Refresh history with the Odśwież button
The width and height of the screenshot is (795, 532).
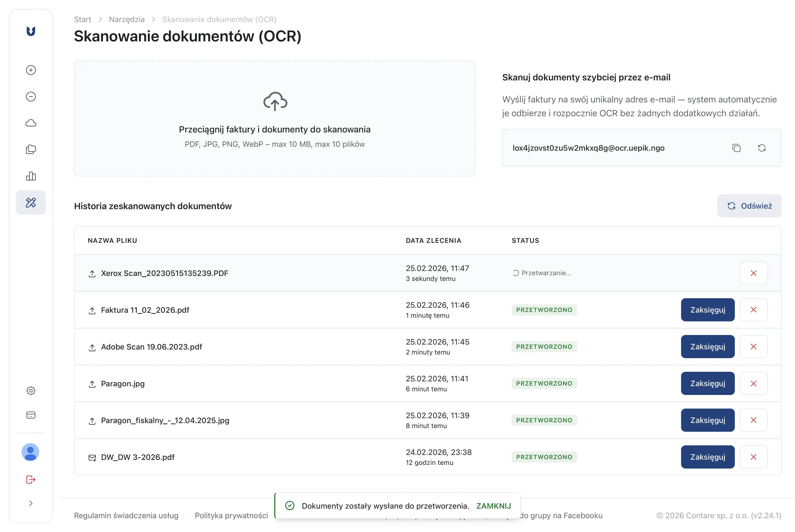click(x=750, y=206)
